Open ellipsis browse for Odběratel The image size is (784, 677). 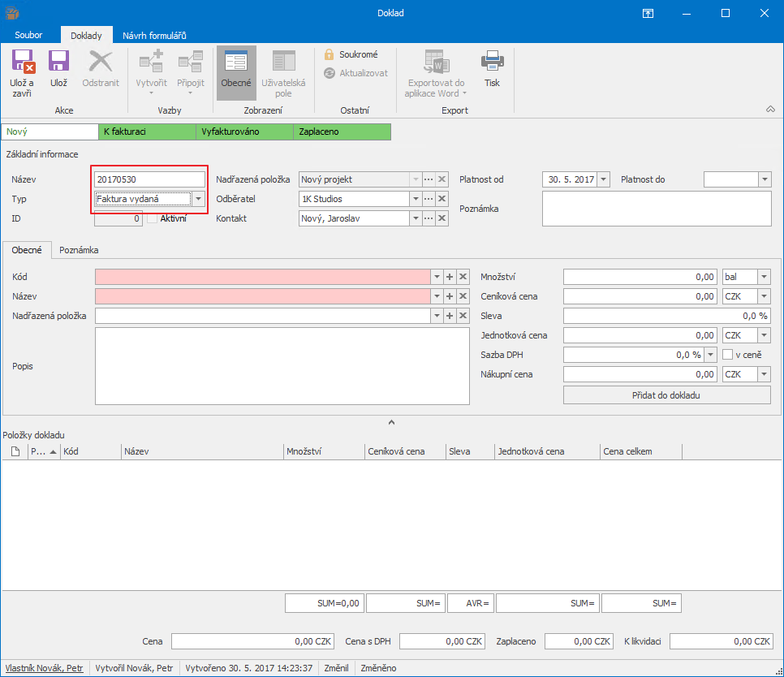[429, 199]
